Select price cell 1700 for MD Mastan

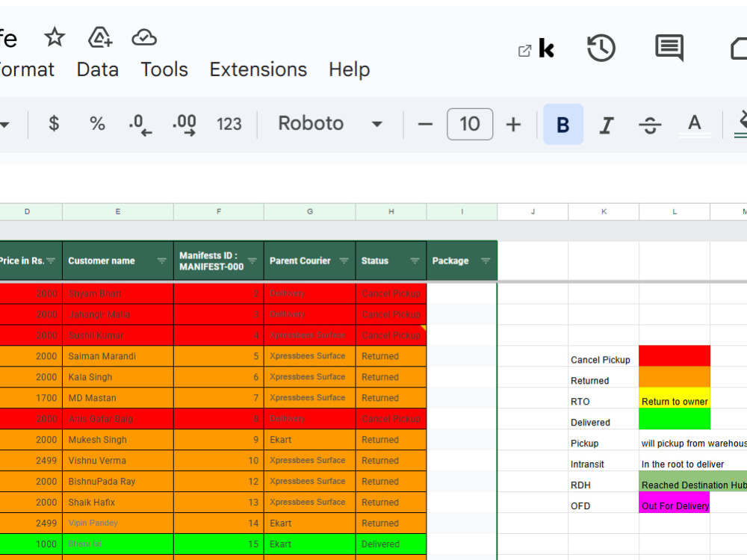[x=31, y=398]
